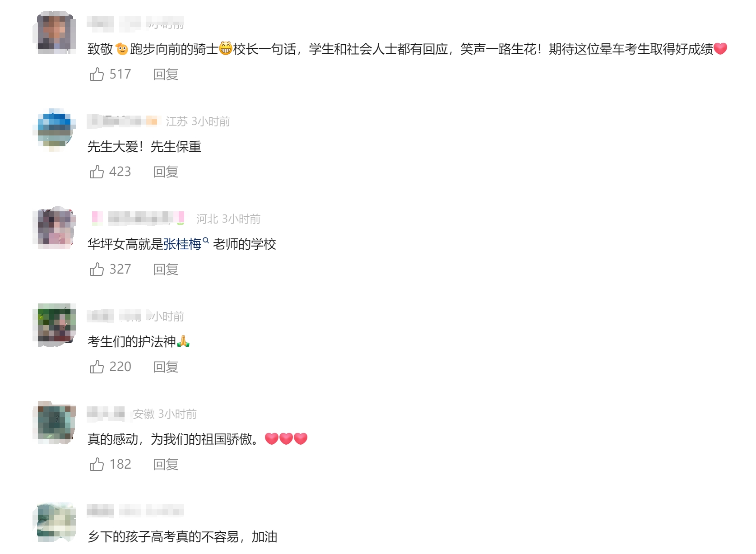Like the comment with 517 likes
Image resolution: width=756 pixels, height=554 pixels.
(x=97, y=74)
